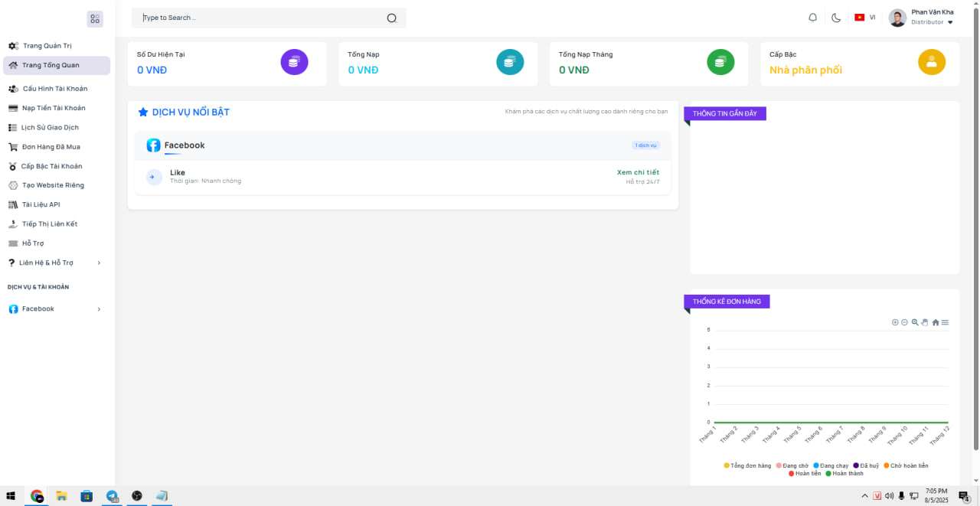980x506 pixels.
Task: Toggle dark mode moon icon
Action: [x=836, y=18]
